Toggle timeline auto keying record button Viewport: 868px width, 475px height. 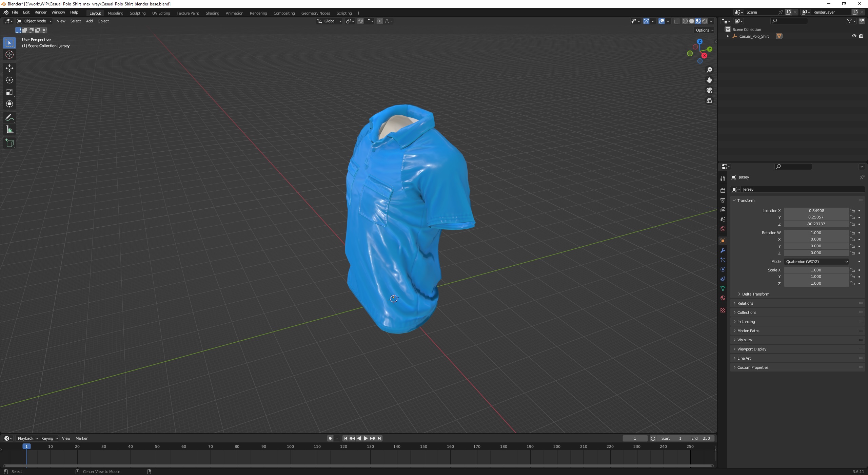[x=330, y=438]
